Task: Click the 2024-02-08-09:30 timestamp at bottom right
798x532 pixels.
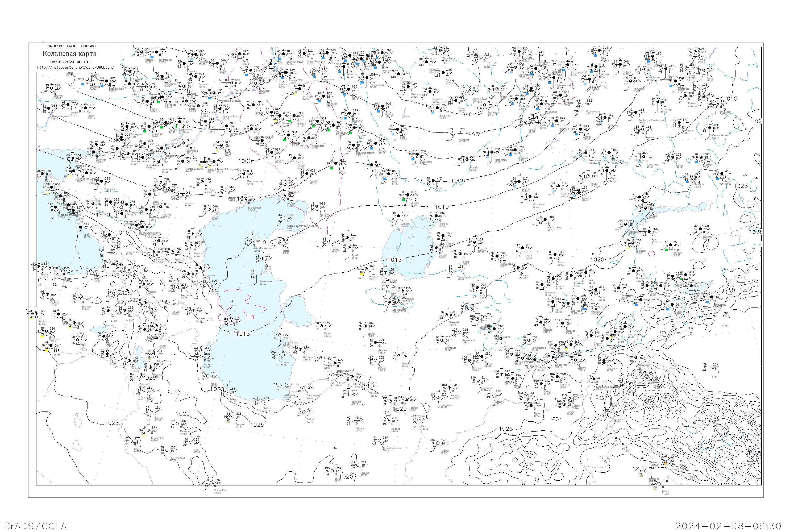Action: [728, 526]
